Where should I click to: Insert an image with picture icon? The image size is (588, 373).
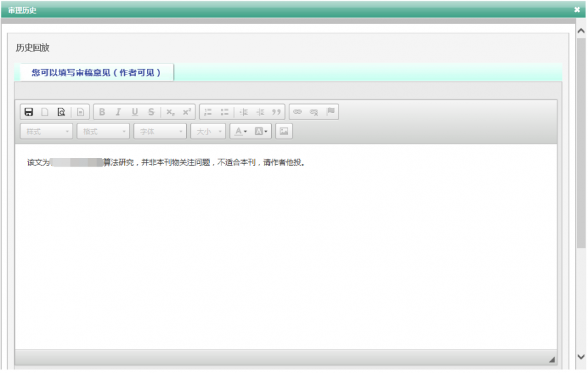[x=284, y=131]
